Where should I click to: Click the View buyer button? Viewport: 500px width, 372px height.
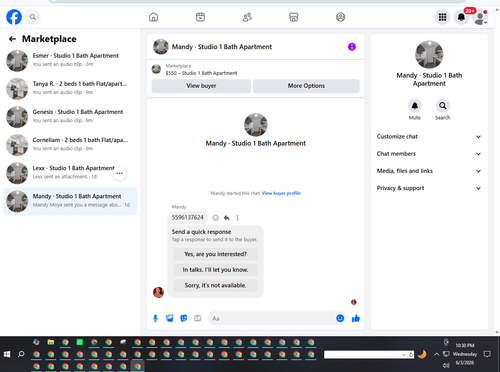(201, 86)
